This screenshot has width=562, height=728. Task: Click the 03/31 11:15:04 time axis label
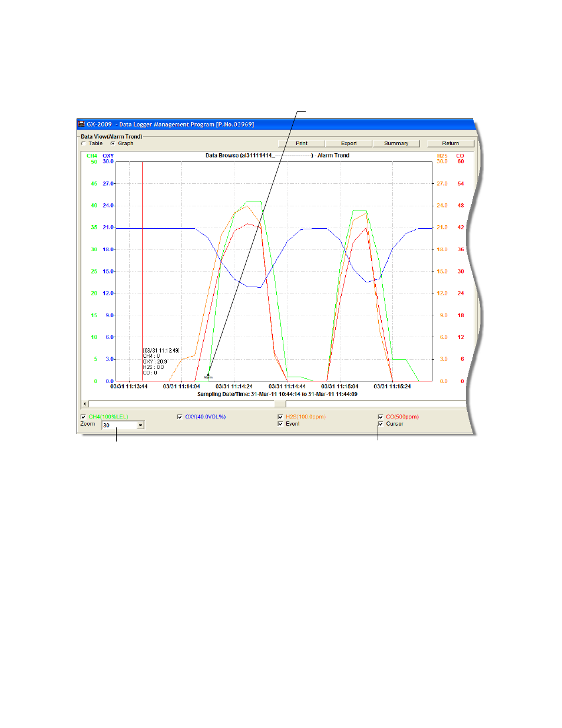tap(340, 387)
